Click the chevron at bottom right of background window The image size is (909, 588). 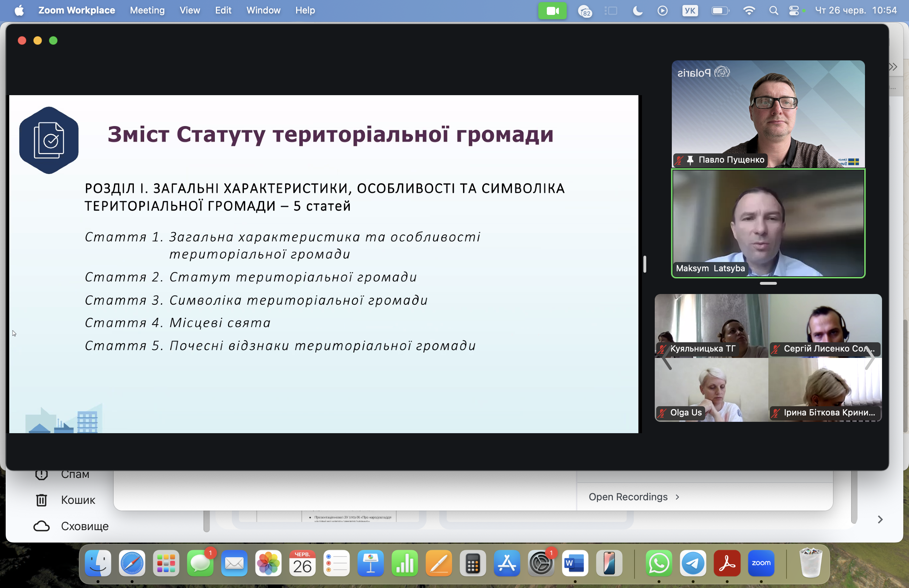coord(880,520)
